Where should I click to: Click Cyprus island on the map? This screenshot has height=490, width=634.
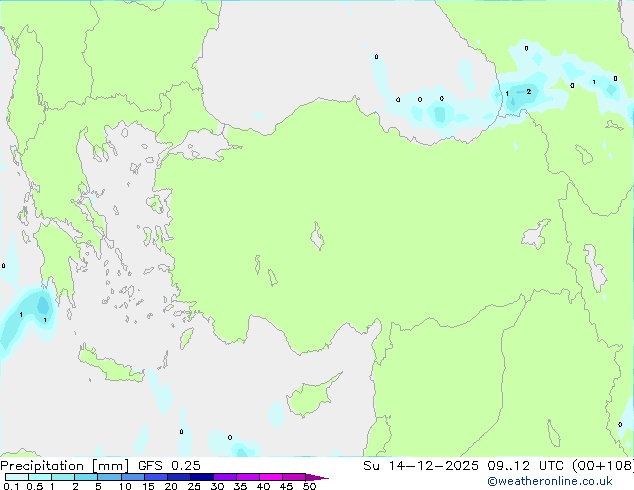click(x=311, y=398)
